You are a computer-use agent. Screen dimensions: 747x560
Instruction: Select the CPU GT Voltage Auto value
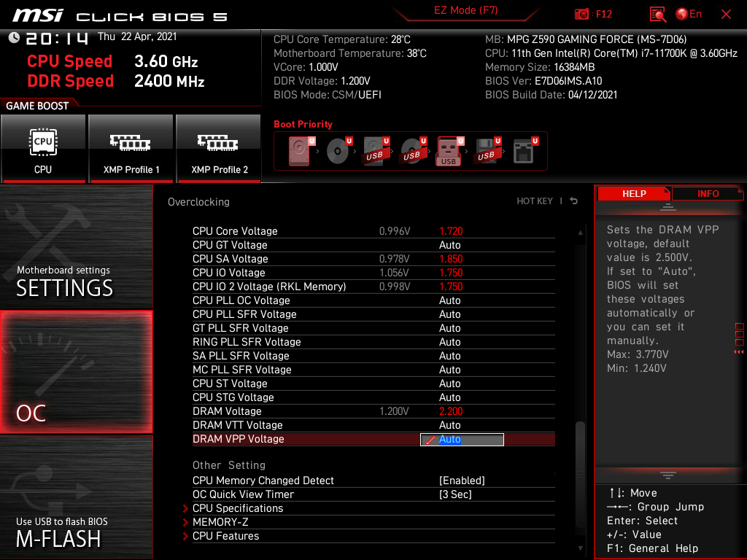coord(449,245)
